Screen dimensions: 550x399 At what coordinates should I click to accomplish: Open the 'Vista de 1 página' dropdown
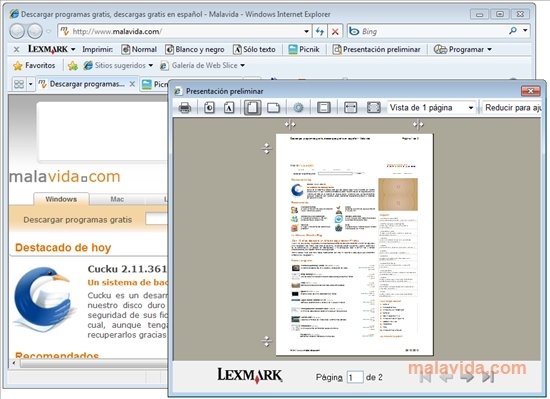click(431, 108)
